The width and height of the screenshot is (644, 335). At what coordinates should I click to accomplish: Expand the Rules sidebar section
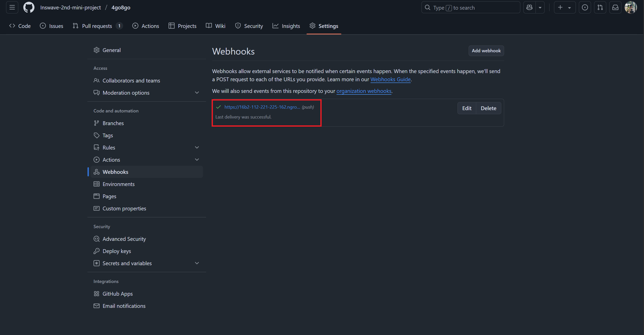pos(197,147)
